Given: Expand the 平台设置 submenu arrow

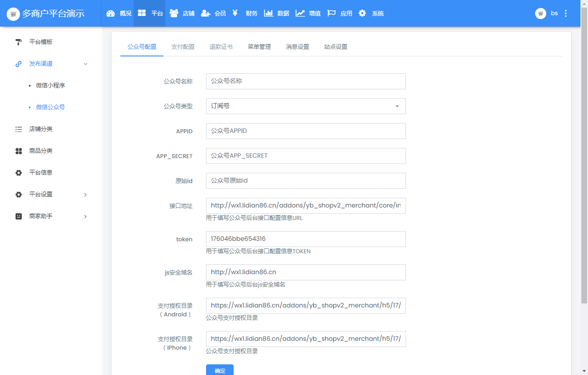Looking at the screenshot, I should [86, 195].
